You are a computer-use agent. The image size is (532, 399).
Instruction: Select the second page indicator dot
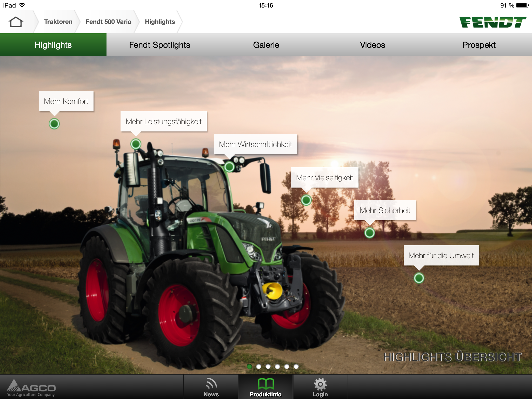click(x=259, y=366)
